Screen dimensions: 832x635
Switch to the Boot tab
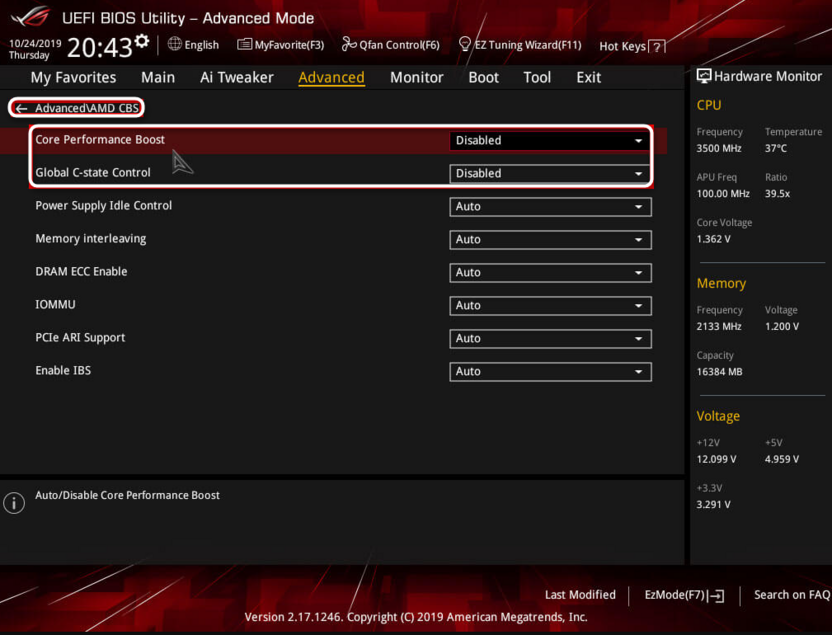pyautogui.click(x=483, y=77)
